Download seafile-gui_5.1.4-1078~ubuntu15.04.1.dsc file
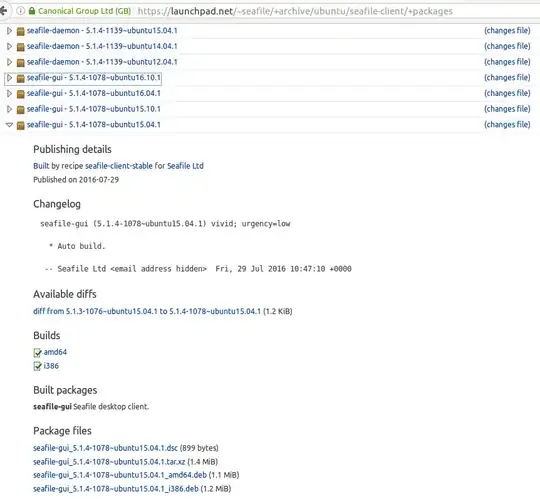This screenshot has height=499, width=540. [x=105, y=448]
